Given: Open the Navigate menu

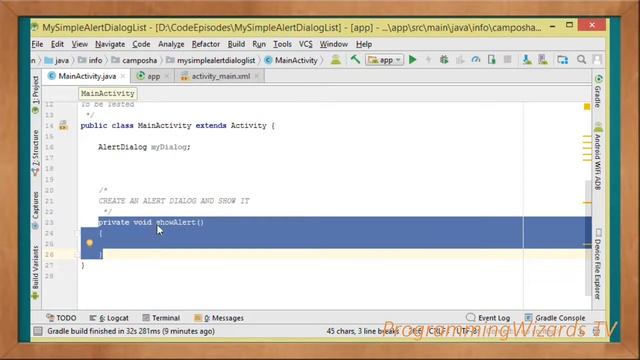Looking at the screenshot, I should (110, 44).
